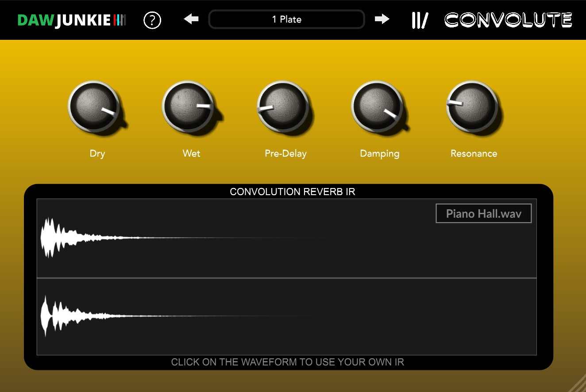586x392 pixels.
Task: Click the Resonance knob
Action: (x=473, y=106)
